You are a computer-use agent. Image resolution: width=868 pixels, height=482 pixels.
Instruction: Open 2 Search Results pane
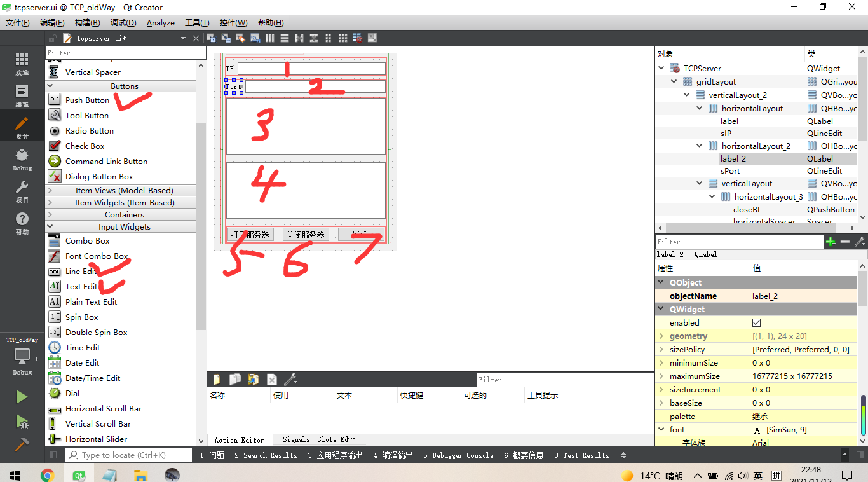[265, 455]
